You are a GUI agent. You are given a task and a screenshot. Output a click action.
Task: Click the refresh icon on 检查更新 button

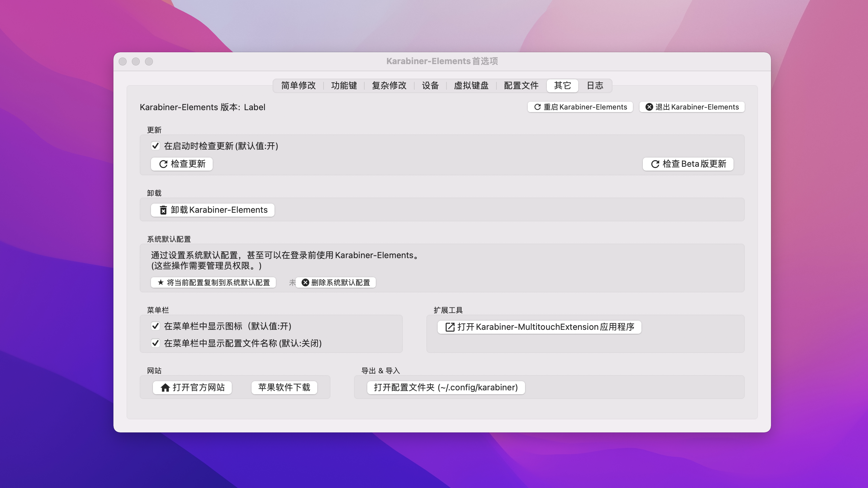[x=163, y=164]
